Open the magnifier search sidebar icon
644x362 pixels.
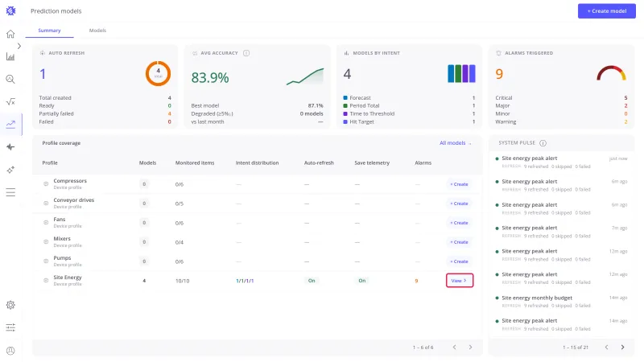point(10,79)
